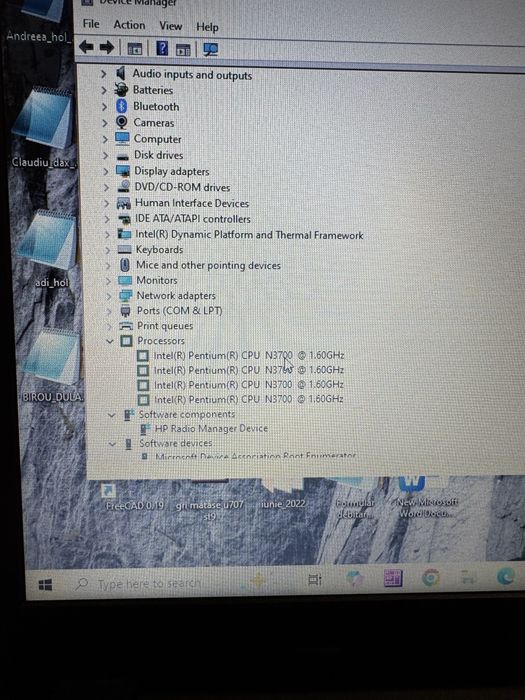The image size is (525, 700).
Task: Select the Bluetooth icon
Action: [121, 106]
